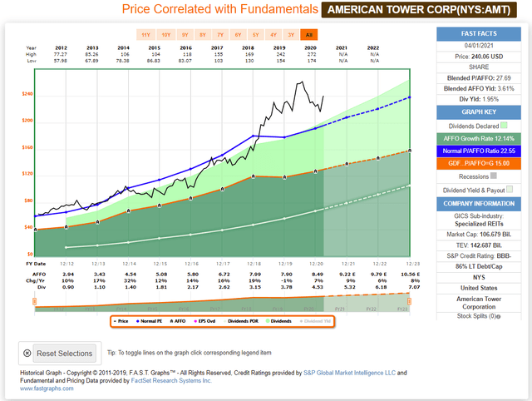Grab the right handle of range slider
Viewport: 532px width, 401px height.
coord(410,301)
